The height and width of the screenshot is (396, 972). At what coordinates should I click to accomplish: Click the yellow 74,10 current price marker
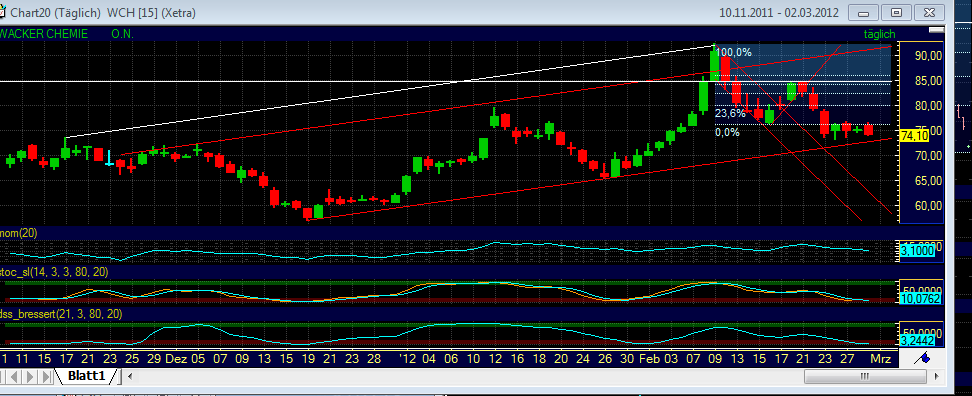tap(914, 136)
